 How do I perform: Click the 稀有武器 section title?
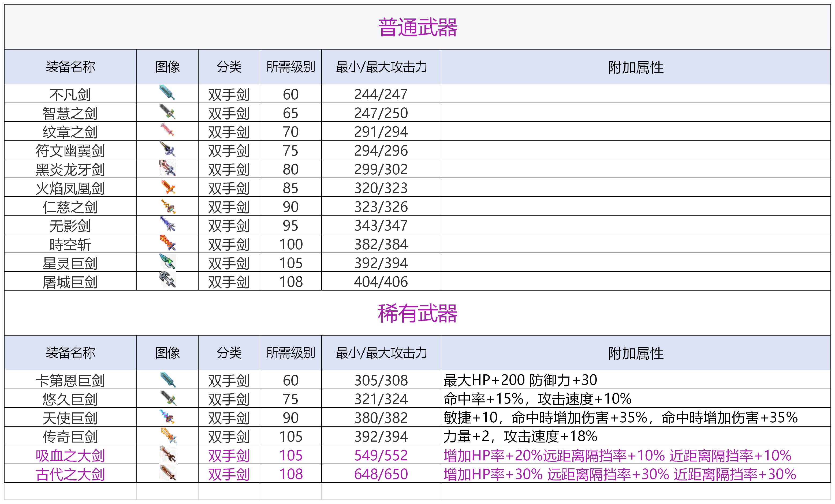pyautogui.click(x=418, y=313)
